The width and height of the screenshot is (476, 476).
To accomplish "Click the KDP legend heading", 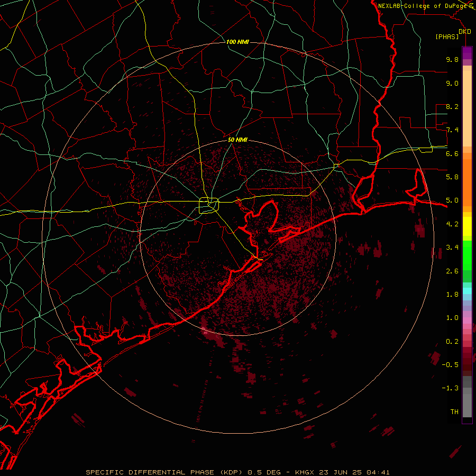I will tap(465, 32).
